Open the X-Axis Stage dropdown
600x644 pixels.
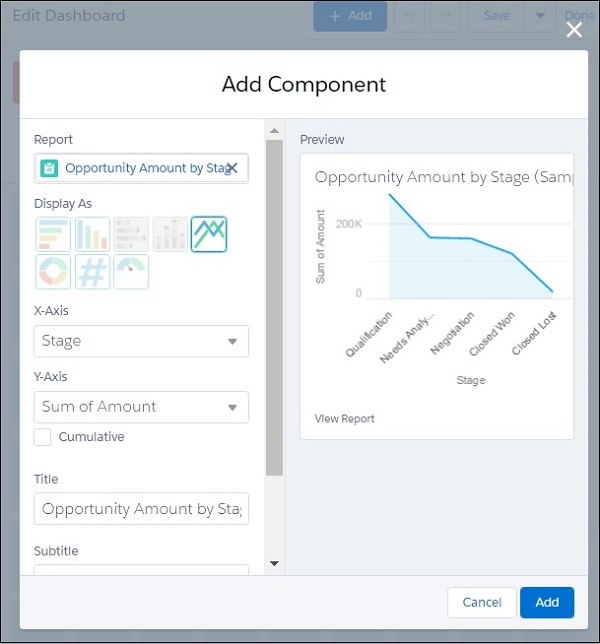tap(141, 341)
